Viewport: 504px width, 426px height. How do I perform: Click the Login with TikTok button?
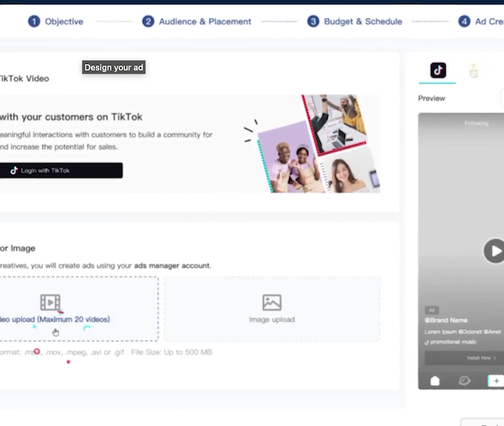[61, 171]
